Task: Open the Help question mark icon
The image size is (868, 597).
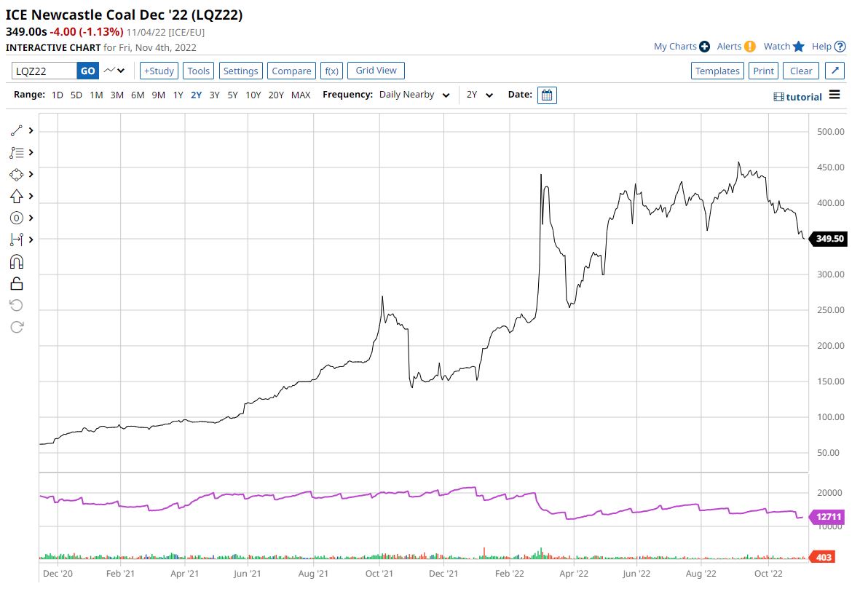Action: click(x=840, y=47)
